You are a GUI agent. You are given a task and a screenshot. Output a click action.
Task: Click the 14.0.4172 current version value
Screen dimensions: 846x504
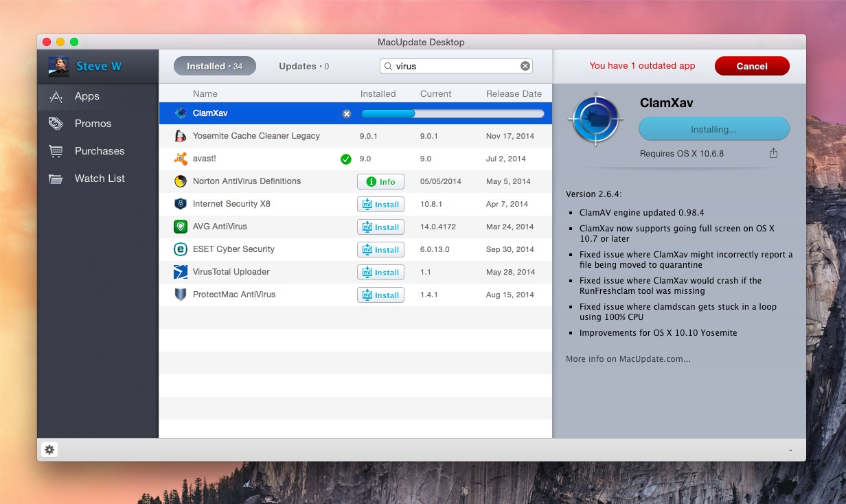point(438,227)
